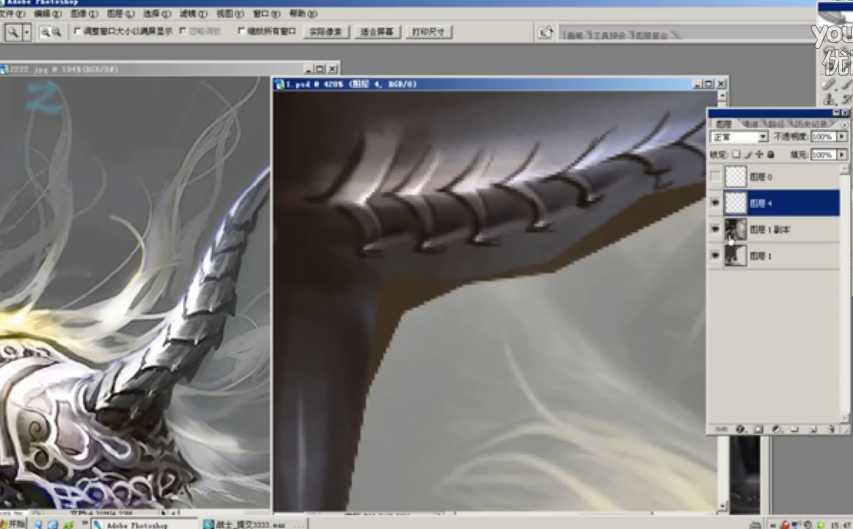Switch to the 通道 tab
This screenshot has width=853, height=529.
[x=750, y=124]
